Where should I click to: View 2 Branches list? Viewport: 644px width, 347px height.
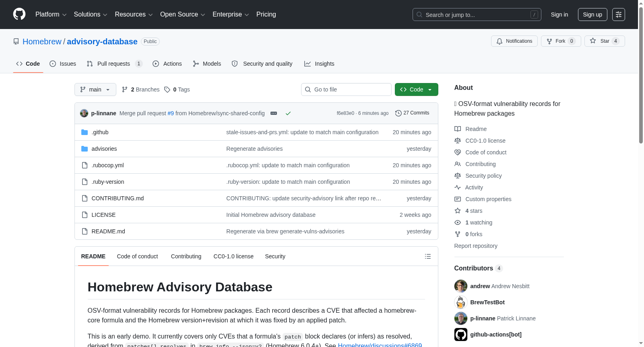coord(141,89)
